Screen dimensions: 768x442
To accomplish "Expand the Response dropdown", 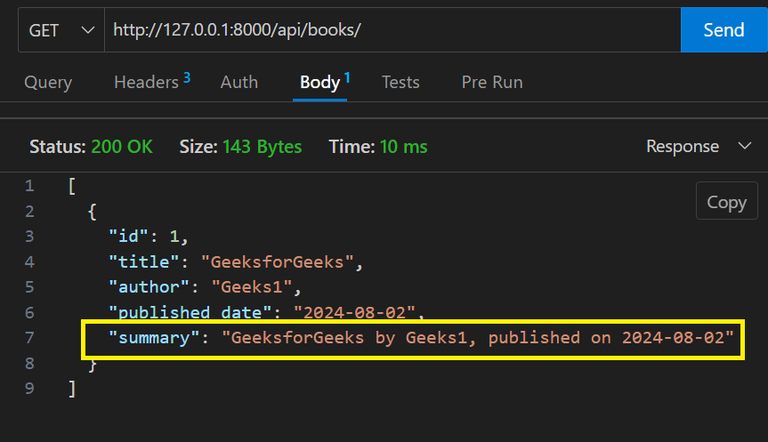I will click(698, 146).
